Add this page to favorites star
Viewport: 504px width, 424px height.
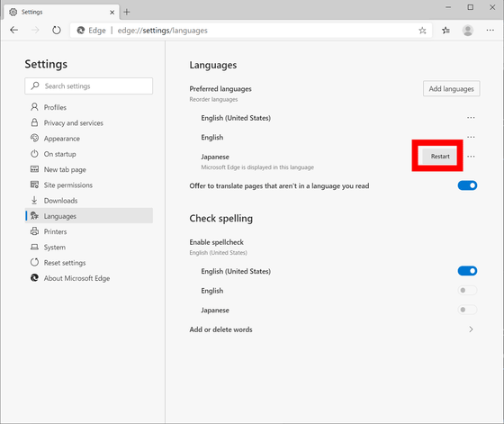(x=422, y=31)
